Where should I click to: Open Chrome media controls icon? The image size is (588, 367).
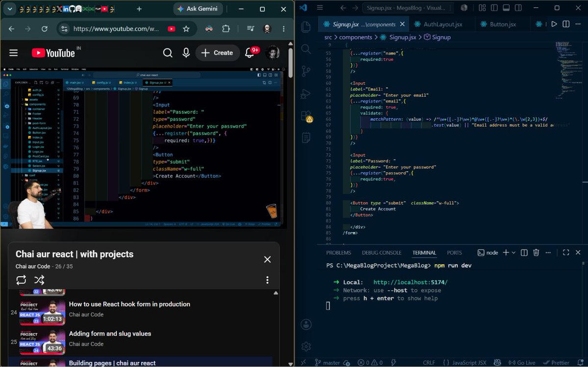pyautogui.click(x=250, y=29)
